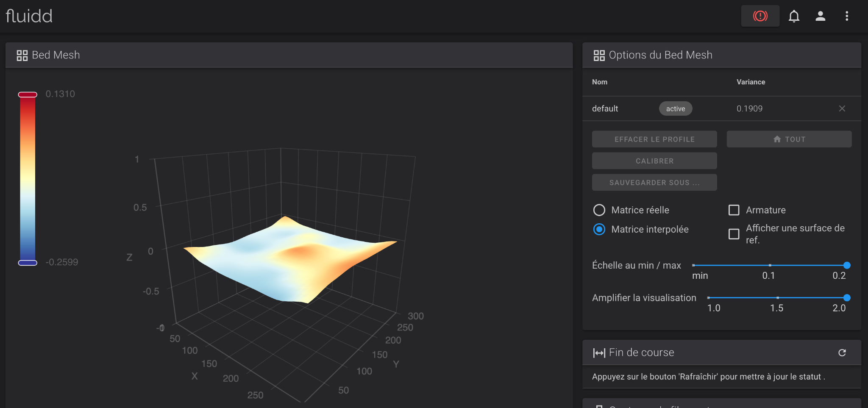The width and height of the screenshot is (868, 408).
Task: Select the Matrice réelle radio option
Action: pyautogui.click(x=599, y=210)
